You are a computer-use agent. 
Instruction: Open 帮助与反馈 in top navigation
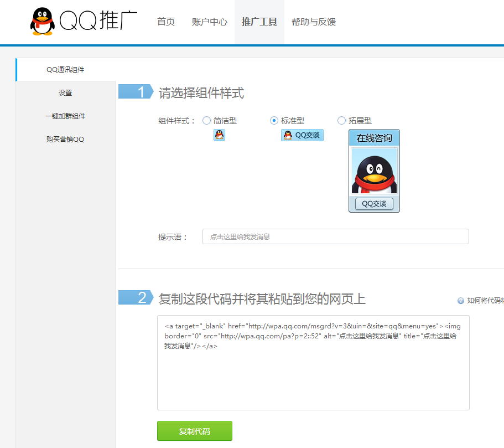[x=314, y=22]
